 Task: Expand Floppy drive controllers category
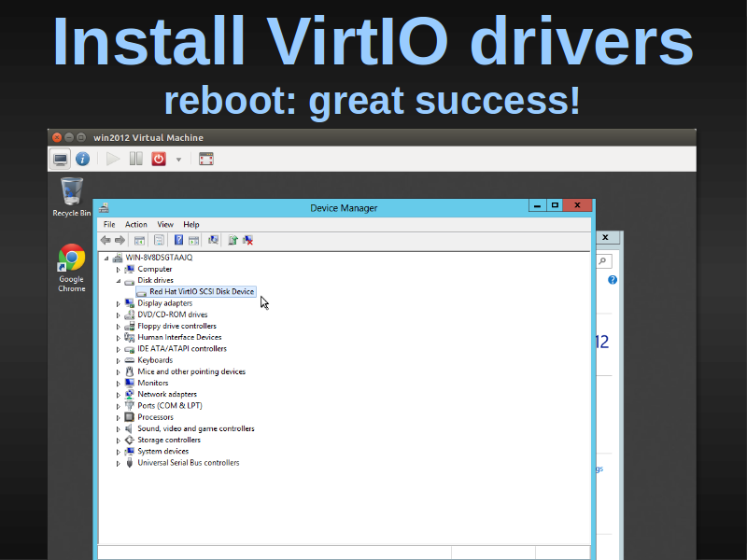119,327
